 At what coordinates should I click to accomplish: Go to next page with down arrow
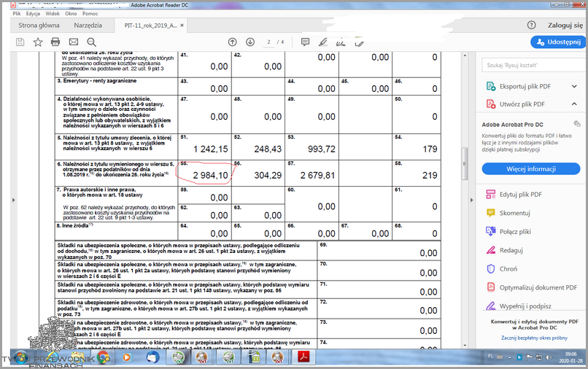250,42
